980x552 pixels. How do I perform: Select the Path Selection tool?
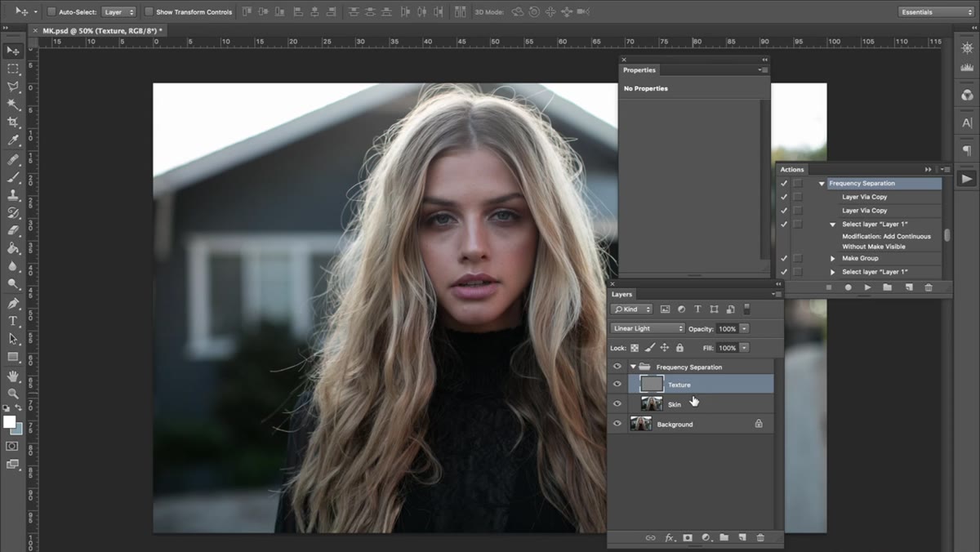[x=12, y=339]
